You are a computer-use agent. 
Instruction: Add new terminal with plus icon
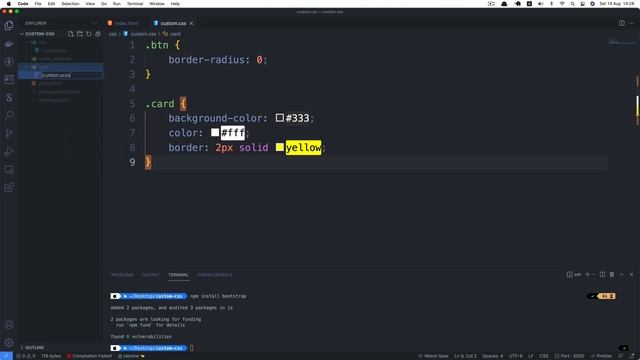(587, 275)
